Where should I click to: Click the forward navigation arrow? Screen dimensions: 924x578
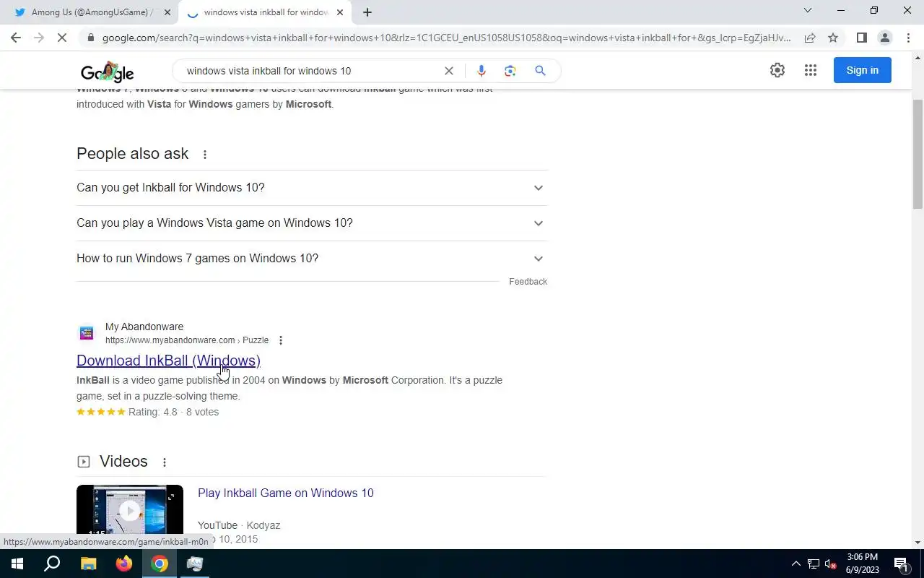tap(39, 38)
